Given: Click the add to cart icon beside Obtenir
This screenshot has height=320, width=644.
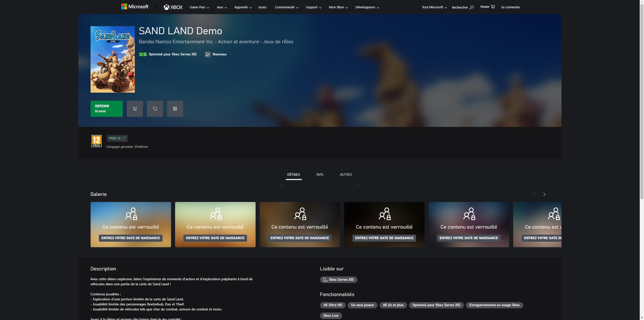Looking at the screenshot, I should point(135,109).
